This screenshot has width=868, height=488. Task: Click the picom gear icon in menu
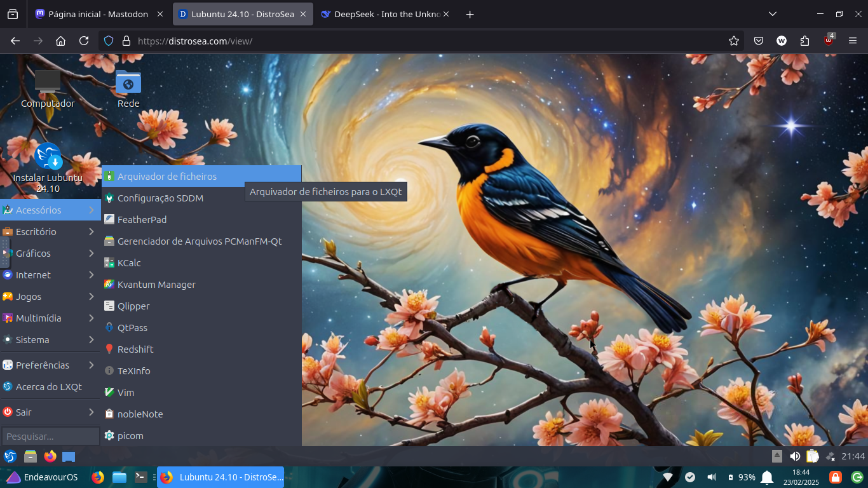tap(109, 436)
